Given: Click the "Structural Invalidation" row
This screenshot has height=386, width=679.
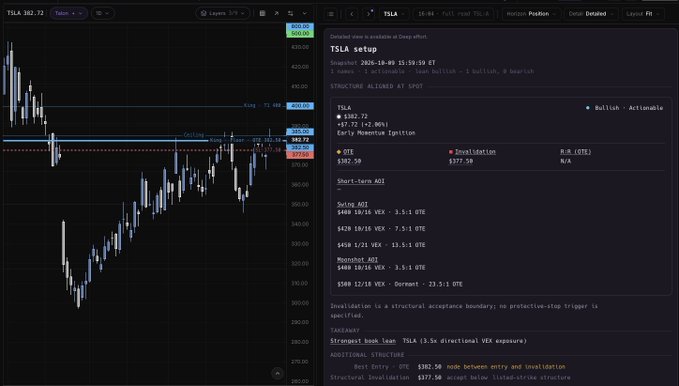Looking at the screenshot, I should pyautogui.click(x=450, y=378).
